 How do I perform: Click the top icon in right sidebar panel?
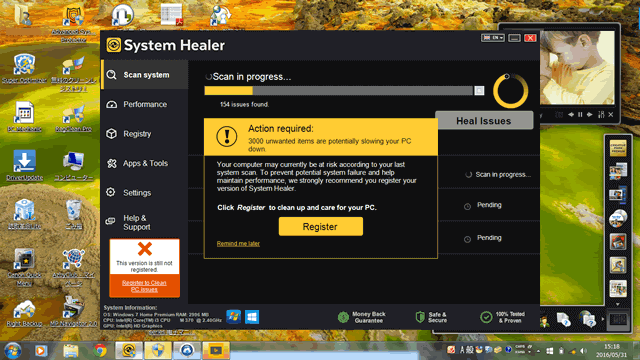pyautogui.click(x=618, y=147)
